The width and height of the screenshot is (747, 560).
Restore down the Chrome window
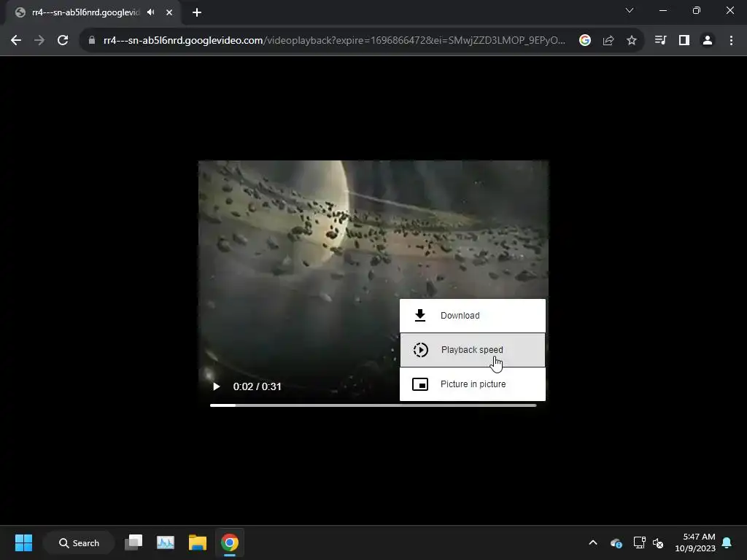[x=697, y=10]
